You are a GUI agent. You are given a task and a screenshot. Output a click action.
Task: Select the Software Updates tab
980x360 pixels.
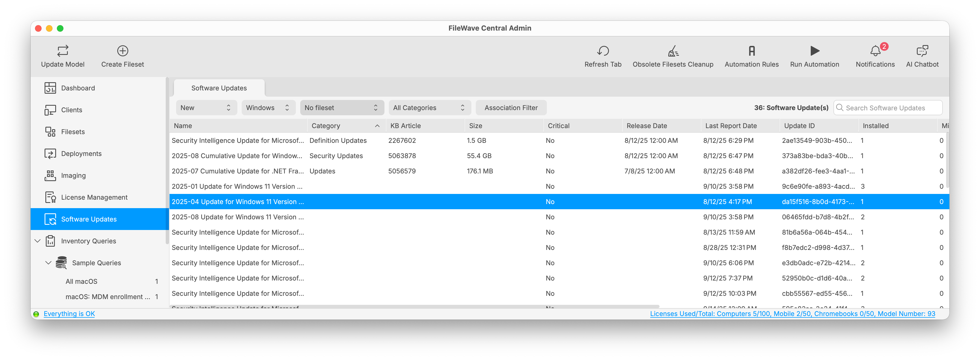[219, 88]
